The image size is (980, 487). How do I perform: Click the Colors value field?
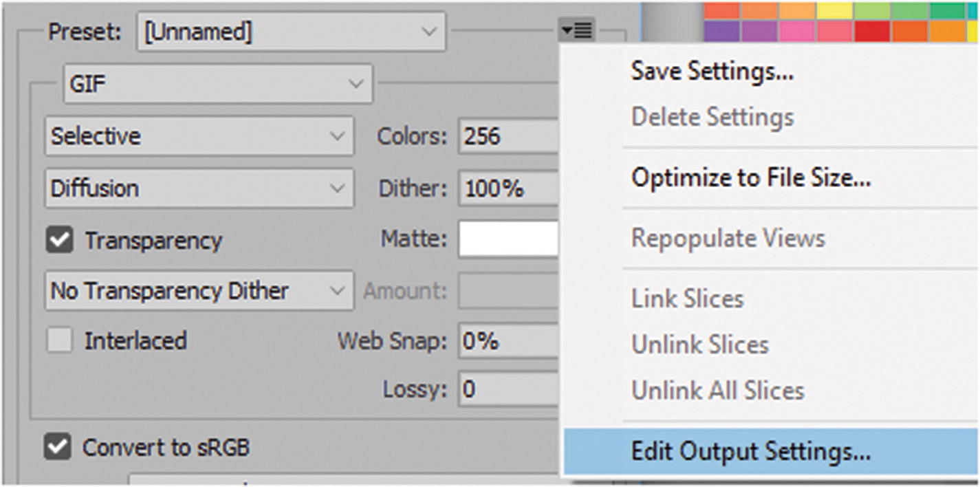pos(509,136)
